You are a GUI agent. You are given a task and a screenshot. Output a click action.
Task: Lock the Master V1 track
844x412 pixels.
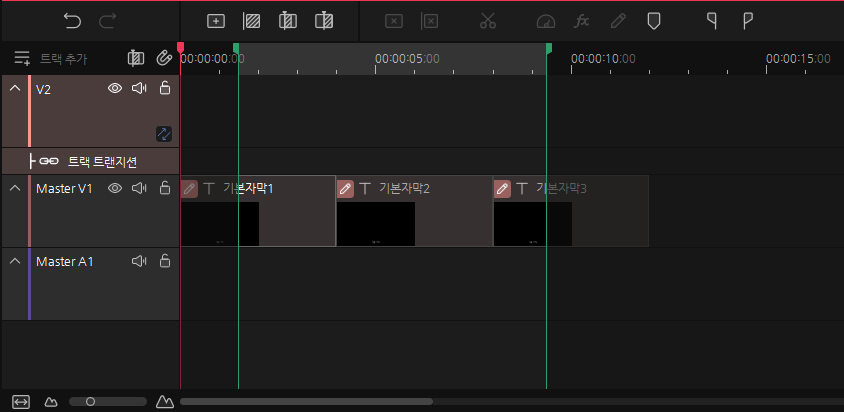tap(165, 188)
